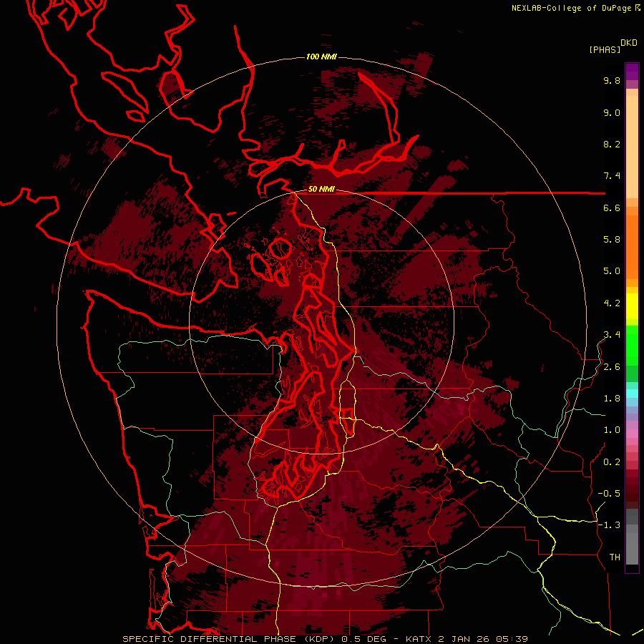Image resolution: width=644 pixels, height=644 pixels.
Task: Pick the bright green segment beside 3.4
Action: [632, 345]
